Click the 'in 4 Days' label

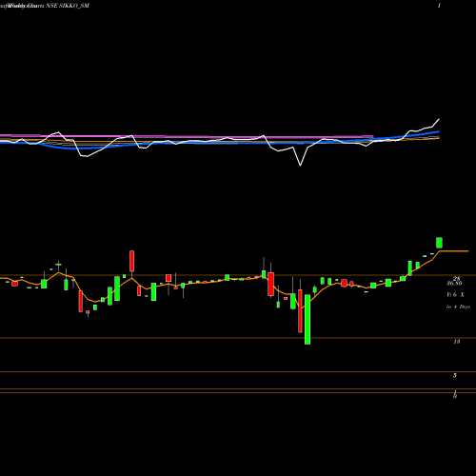(458, 307)
